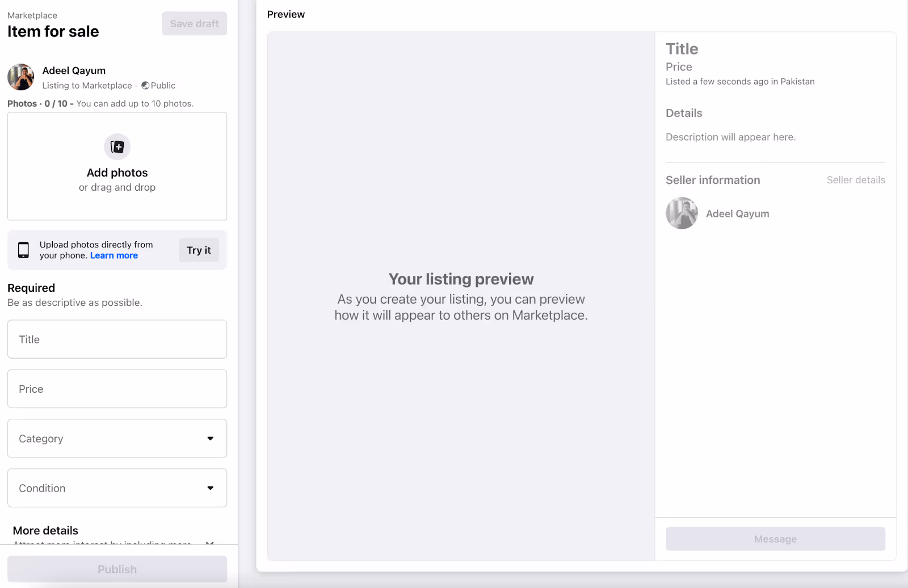Click the Condition dropdown chevron arrow
The image size is (908, 588).
pyautogui.click(x=211, y=488)
